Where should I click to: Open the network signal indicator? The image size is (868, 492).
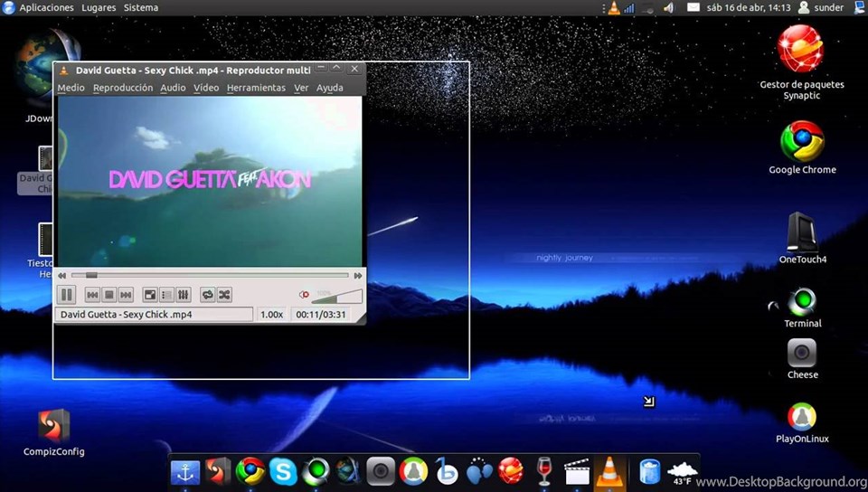click(x=629, y=8)
